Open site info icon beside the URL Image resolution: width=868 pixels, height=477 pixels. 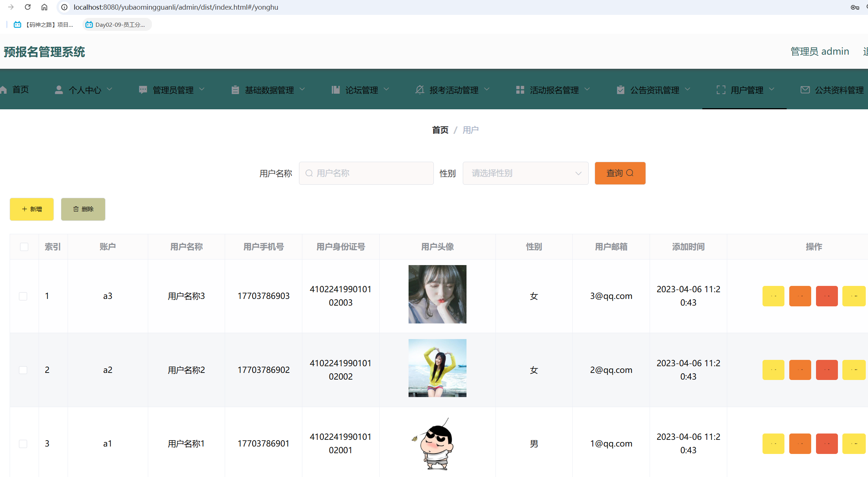coord(64,7)
